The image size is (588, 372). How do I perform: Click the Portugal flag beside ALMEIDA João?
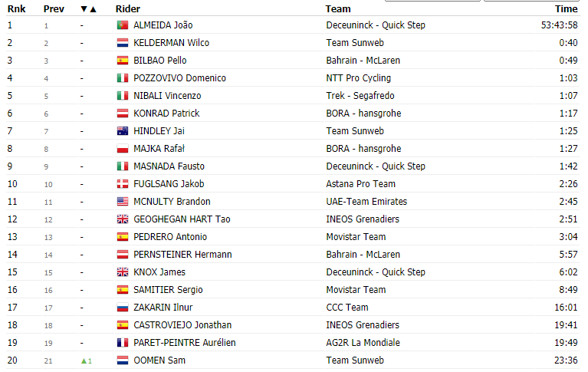(122, 25)
